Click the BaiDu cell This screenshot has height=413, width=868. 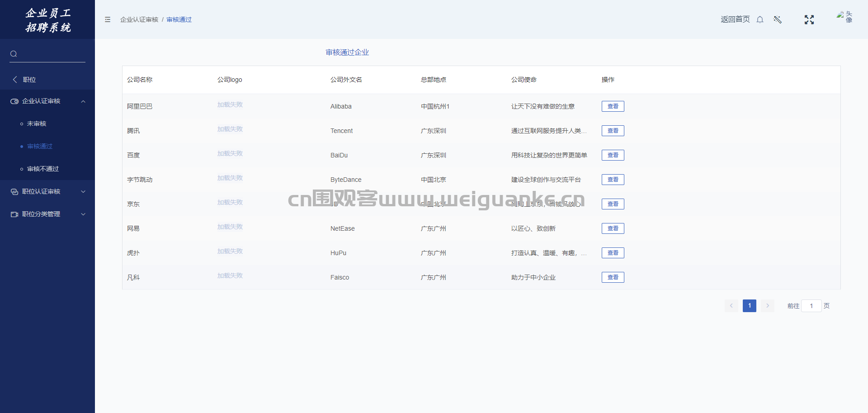pos(339,155)
